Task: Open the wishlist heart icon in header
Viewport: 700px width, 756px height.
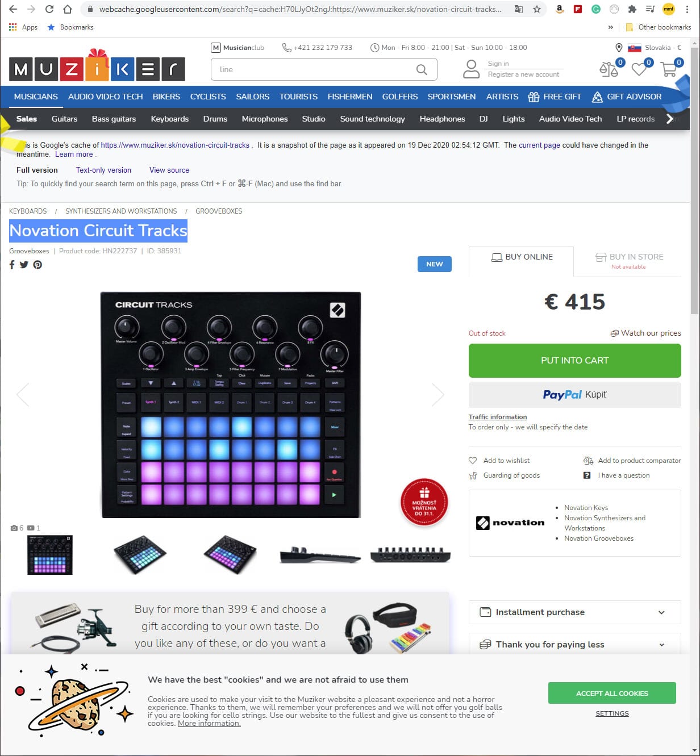Action: point(639,69)
